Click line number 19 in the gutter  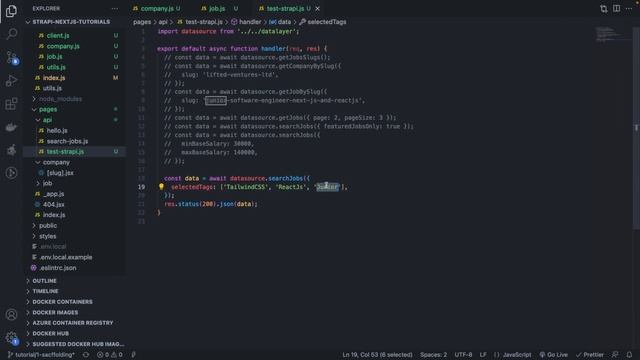coord(141,187)
